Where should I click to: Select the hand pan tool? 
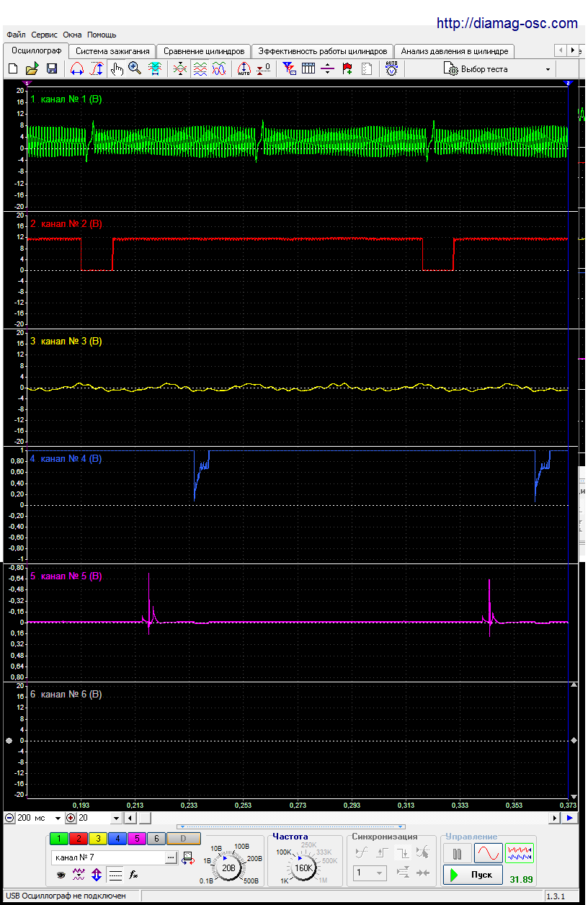117,69
